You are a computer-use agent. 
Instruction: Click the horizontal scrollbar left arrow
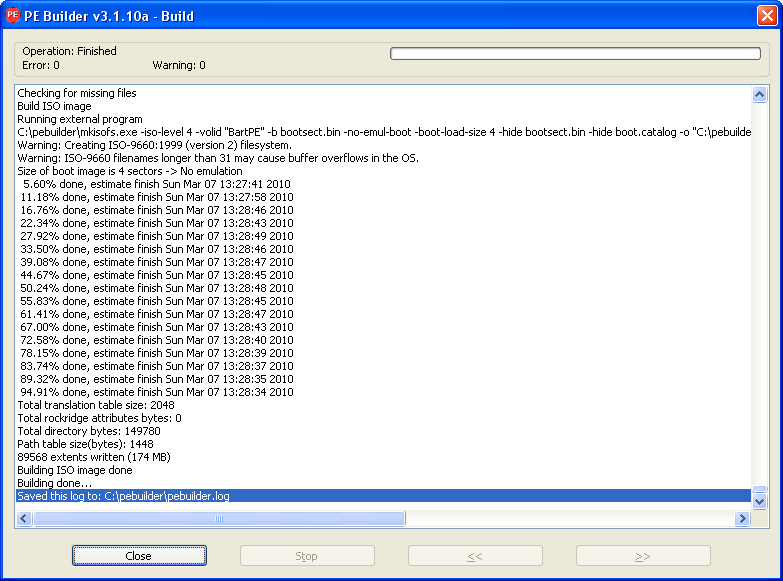click(24, 519)
